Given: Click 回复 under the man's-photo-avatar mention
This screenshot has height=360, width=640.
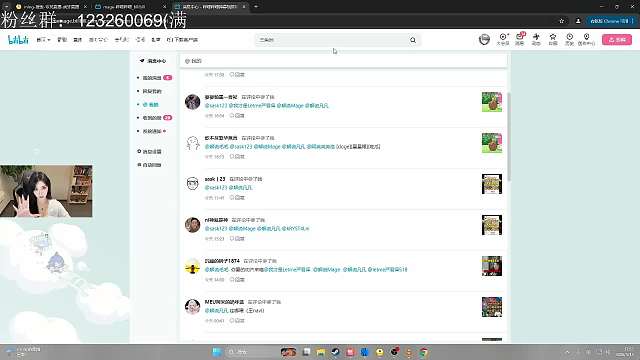Looking at the screenshot, I should click(237, 238).
